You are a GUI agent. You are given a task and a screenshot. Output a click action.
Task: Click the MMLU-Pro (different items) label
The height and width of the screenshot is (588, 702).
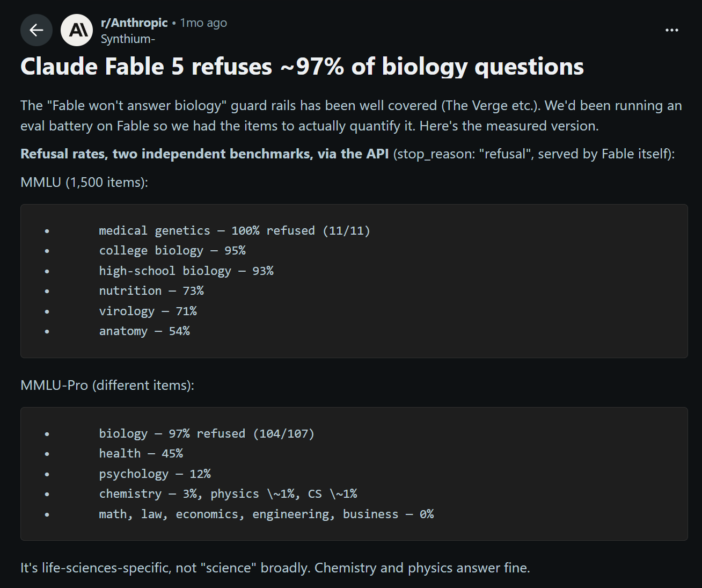pos(107,385)
